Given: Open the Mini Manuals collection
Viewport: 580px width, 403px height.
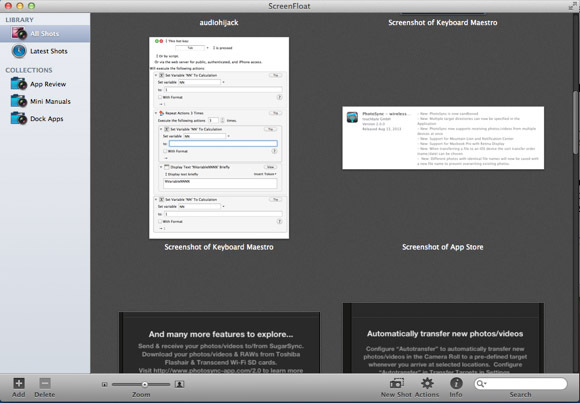Looking at the screenshot, I should point(45,101).
